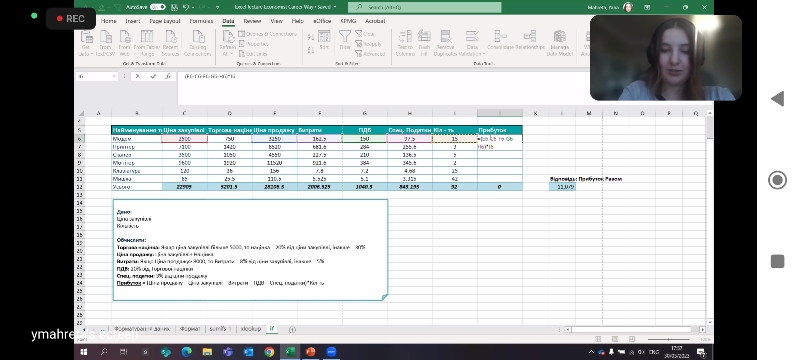This screenshot has width=800, height=360.
Task: Open Recent Sources
Action: pos(170,43)
